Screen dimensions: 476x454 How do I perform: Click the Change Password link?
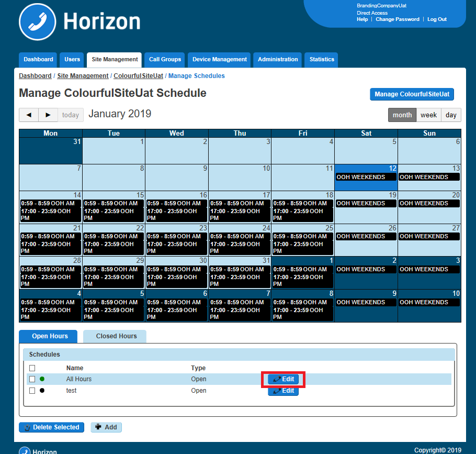[398, 19]
